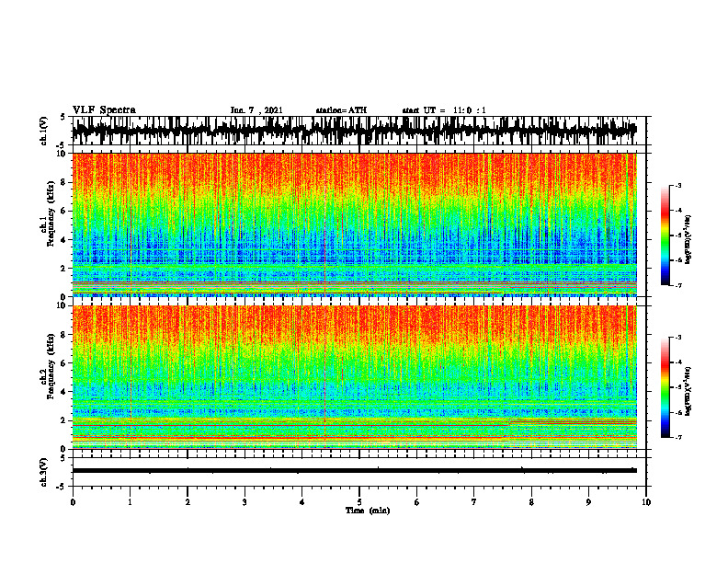Click the ch.2 spectrogram color scale bar

[665, 387]
